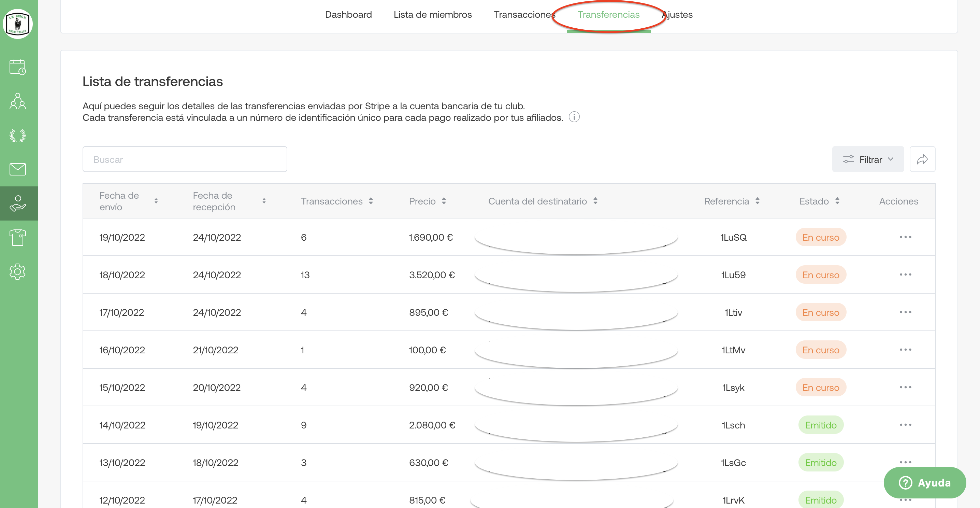Click the laurel wreath sidebar icon

[x=17, y=136]
